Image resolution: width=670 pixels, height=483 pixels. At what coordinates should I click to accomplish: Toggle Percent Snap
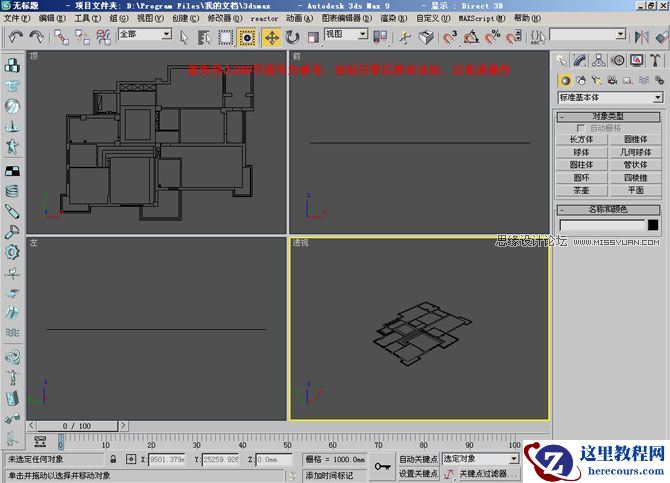(492, 38)
